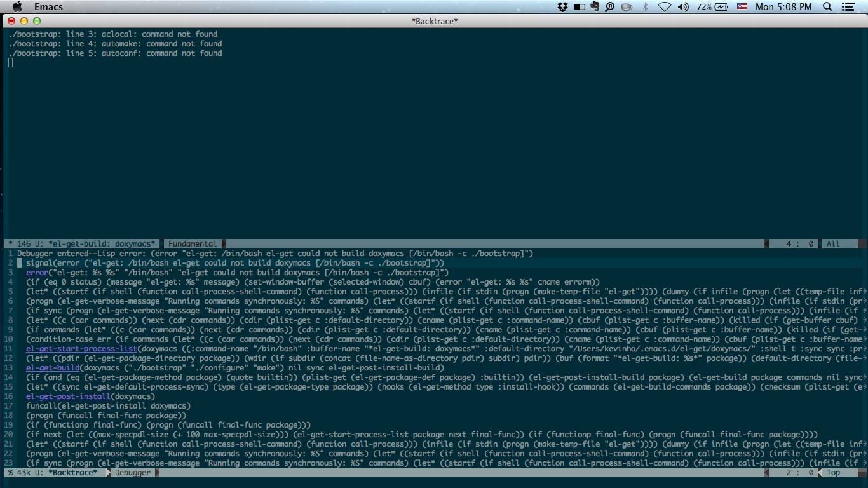The image size is (868, 488).
Task: Click the Mon 5:08 PM clock
Action: 783,6
